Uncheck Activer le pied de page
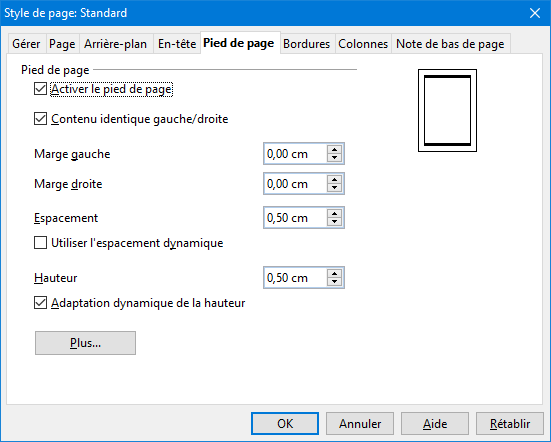Screen dimensions: 551x442 pos(40,89)
